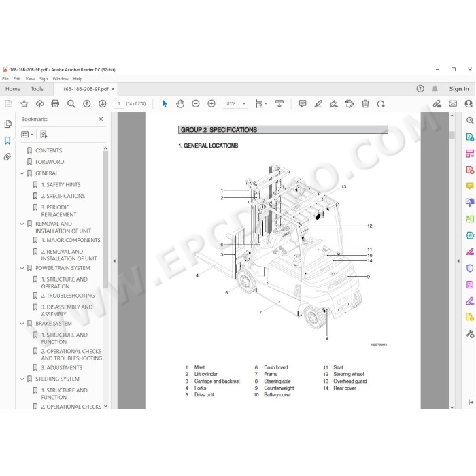Open the help question mark icon
This screenshot has width=476, height=476.
(420, 88)
